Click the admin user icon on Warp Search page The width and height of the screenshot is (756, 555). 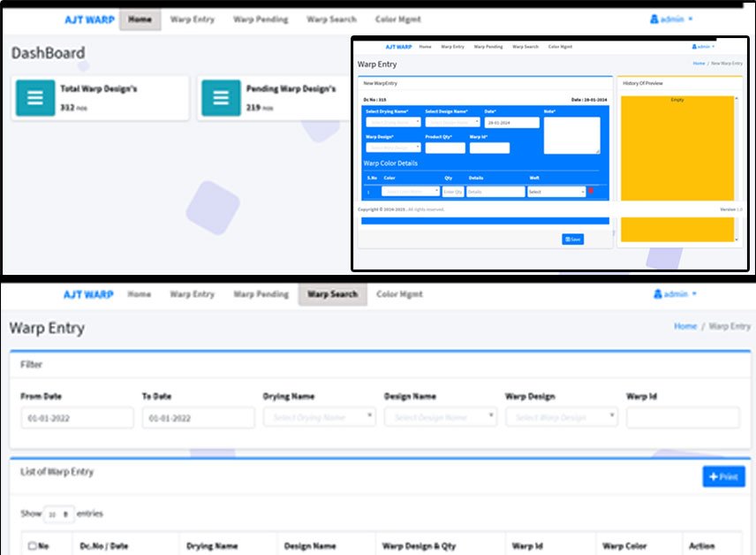658,293
